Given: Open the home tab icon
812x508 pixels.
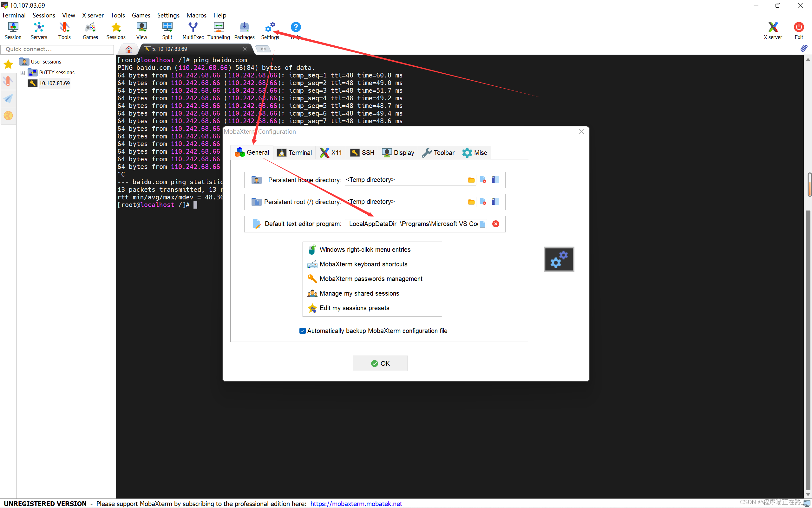Looking at the screenshot, I should 128,49.
